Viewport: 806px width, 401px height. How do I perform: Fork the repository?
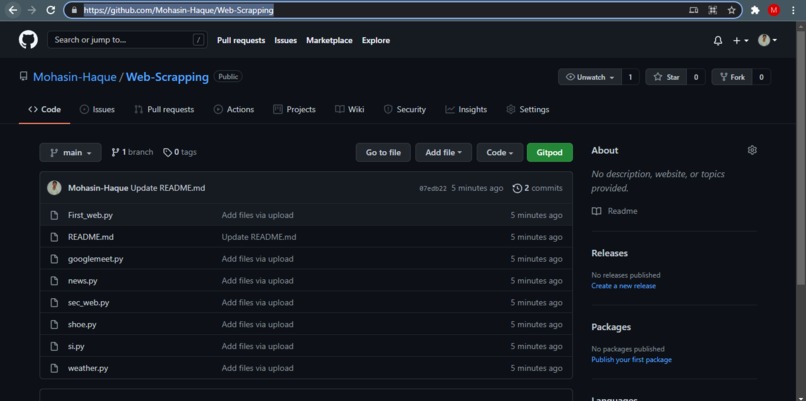click(732, 77)
